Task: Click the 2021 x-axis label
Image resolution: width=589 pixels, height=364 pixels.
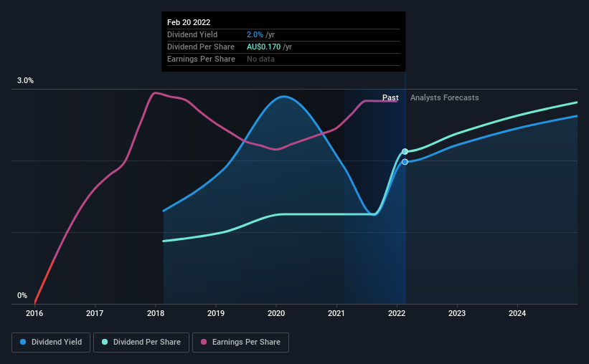Action: (336, 313)
